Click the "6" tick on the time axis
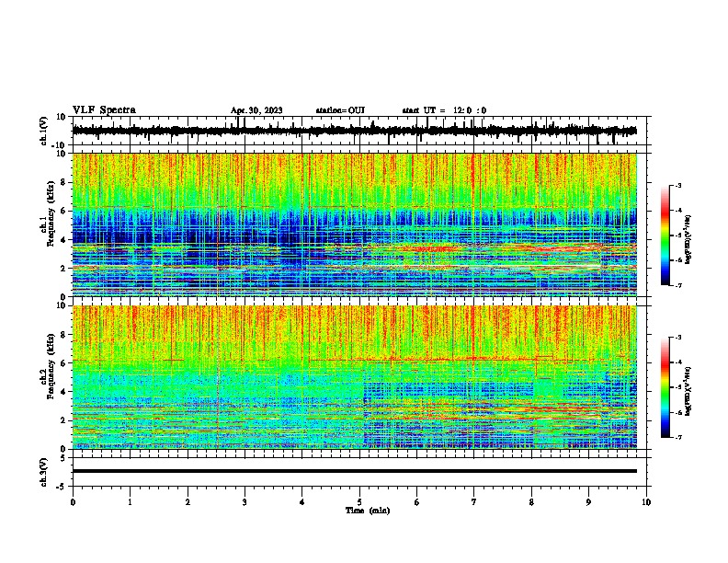The height and width of the screenshot is (563, 728). click(x=416, y=502)
